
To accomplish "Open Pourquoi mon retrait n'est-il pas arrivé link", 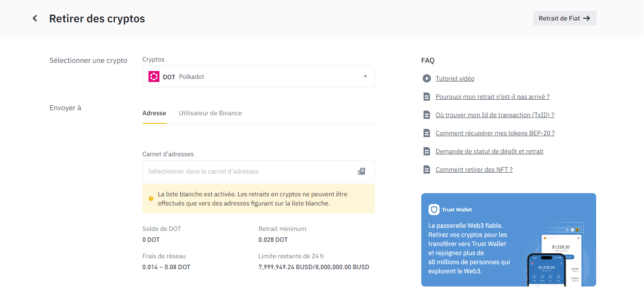I will 492,97.
